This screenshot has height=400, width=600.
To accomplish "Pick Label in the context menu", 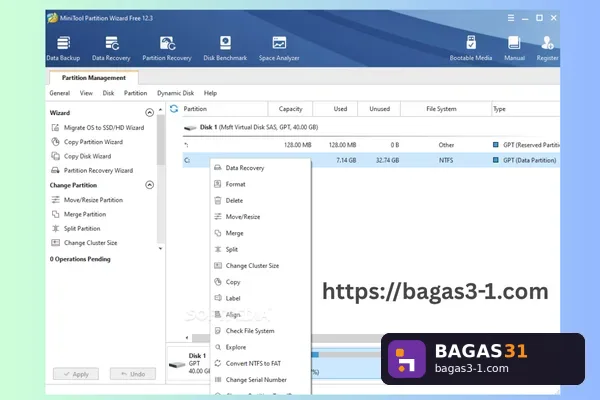I will click(x=260, y=298).
